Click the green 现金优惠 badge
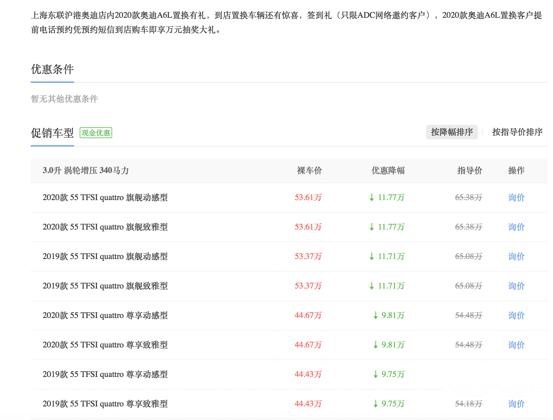 click(96, 133)
